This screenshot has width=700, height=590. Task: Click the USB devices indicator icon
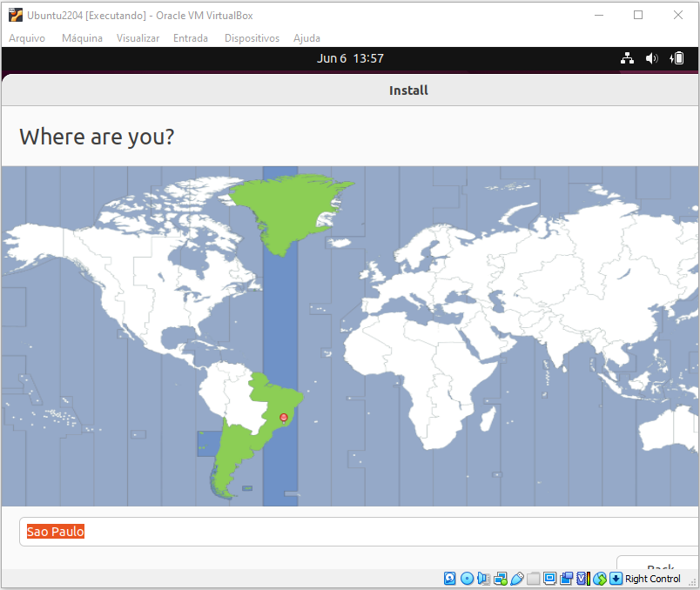tap(517, 579)
